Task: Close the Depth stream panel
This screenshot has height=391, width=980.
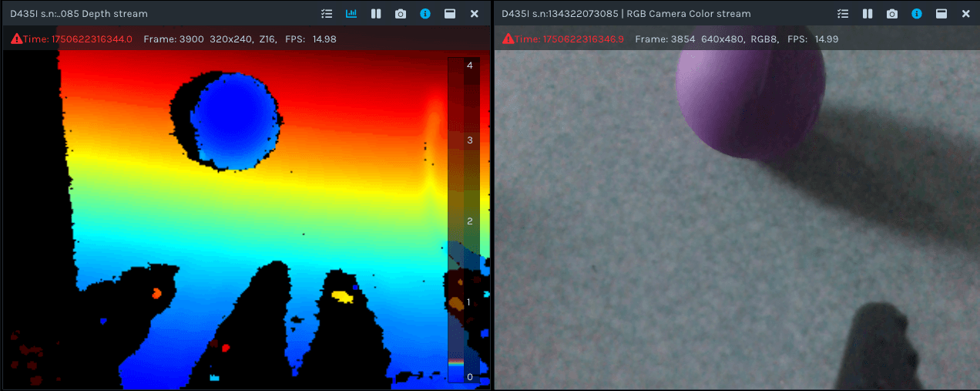Action: 475,14
